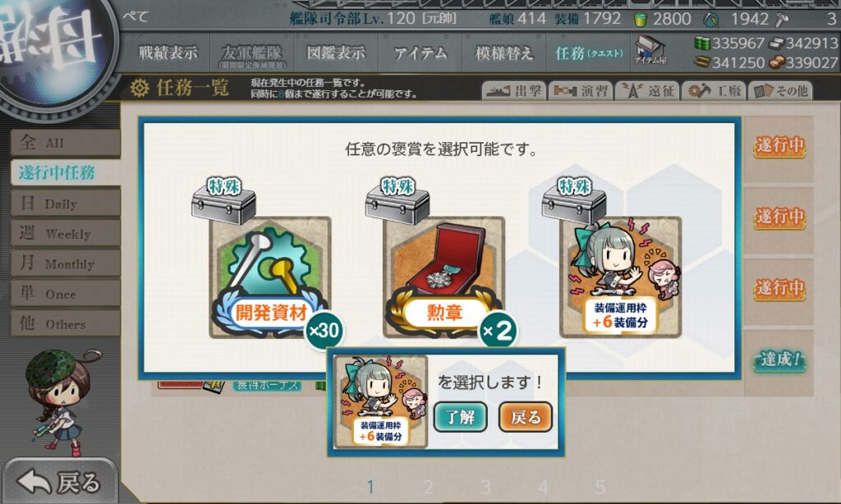This screenshot has height=504, width=841.
Task: Show only Daily quests in sidebar
Action: [66, 204]
